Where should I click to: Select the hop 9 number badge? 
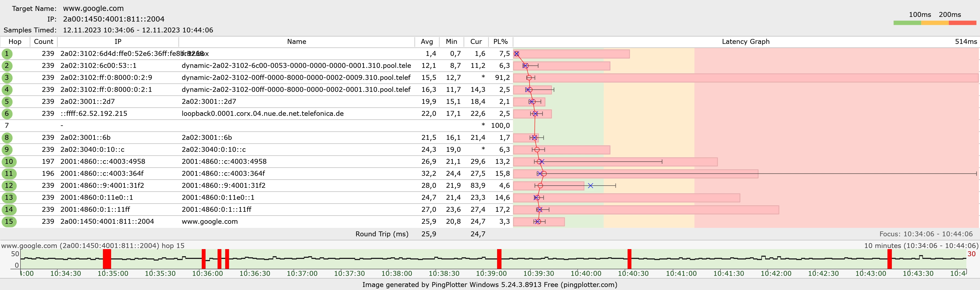[7, 149]
